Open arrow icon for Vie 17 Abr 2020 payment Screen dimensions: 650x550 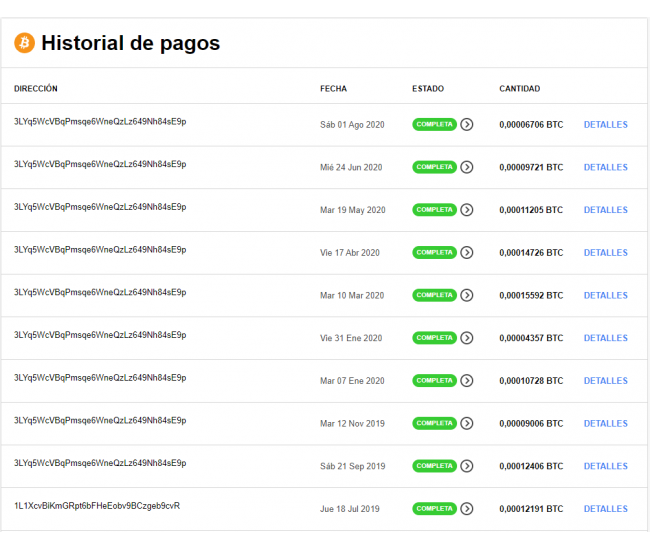tap(467, 252)
